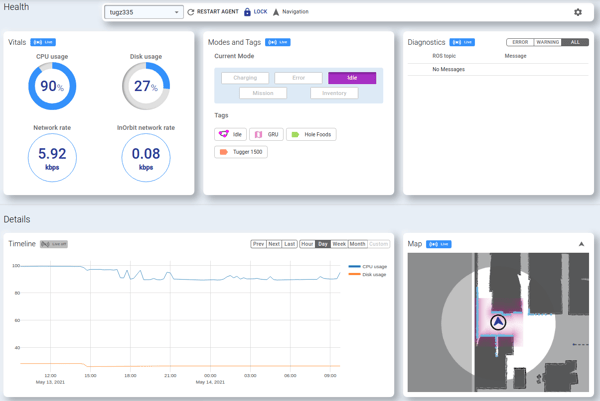Click the Tugger 1500 tag chip
The width and height of the screenshot is (600, 401).
(x=241, y=152)
